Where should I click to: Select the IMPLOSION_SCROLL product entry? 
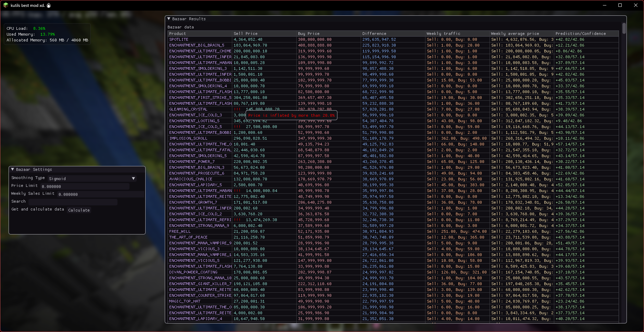[188, 138]
